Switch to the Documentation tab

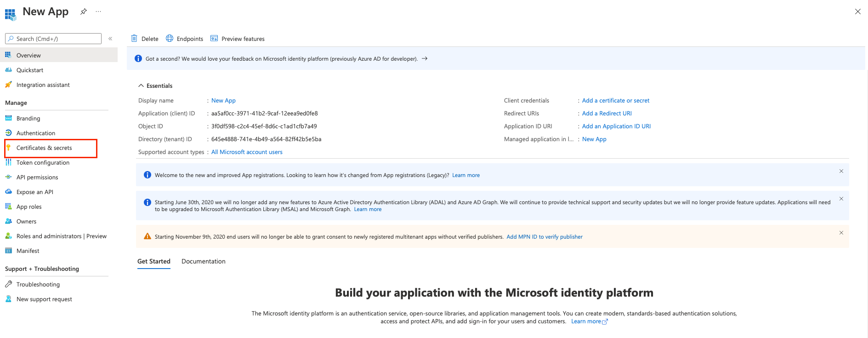(x=203, y=261)
